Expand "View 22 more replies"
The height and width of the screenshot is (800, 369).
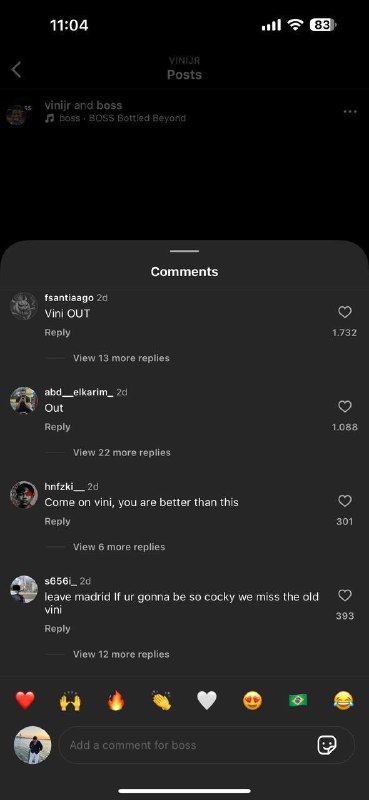click(x=121, y=453)
